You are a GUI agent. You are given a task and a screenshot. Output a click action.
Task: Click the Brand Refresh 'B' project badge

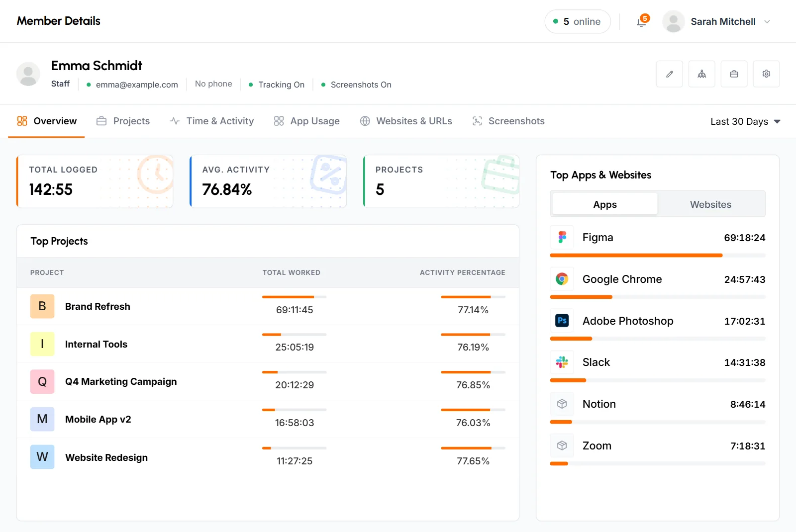[x=42, y=306]
